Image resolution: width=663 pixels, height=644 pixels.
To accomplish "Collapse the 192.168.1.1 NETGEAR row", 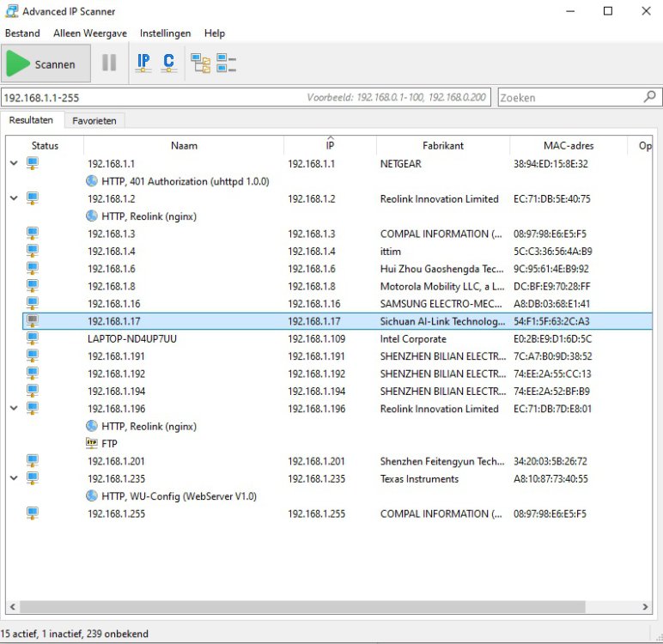I will click(13, 163).
